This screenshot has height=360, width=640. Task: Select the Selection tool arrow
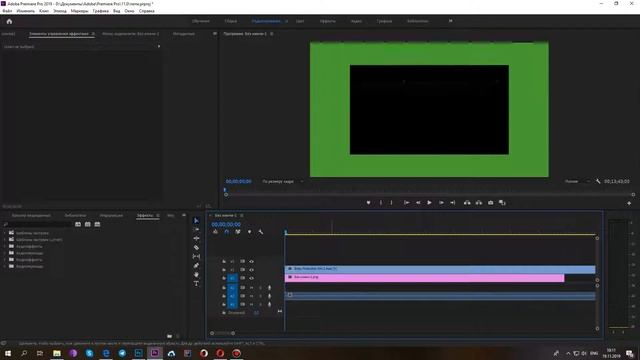(x=196, y=220)
